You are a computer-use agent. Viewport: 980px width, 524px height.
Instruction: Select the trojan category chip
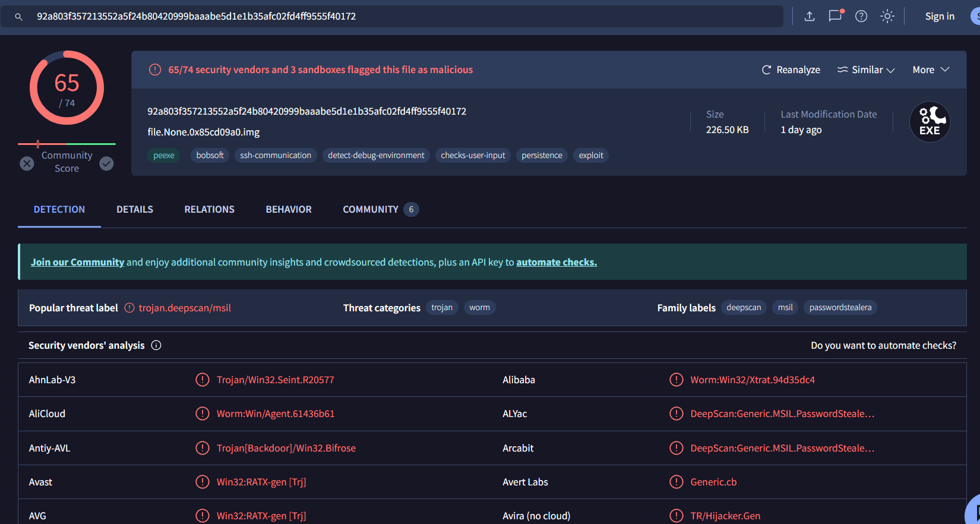[442, 307]
